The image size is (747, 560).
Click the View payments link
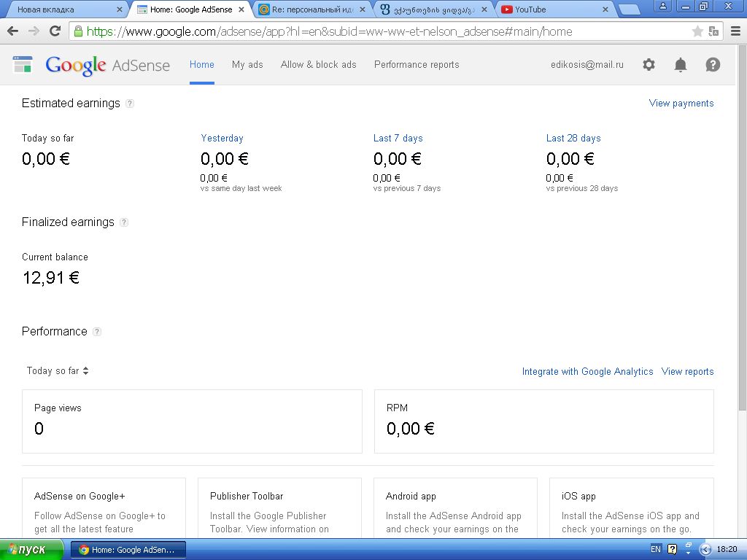pos(681,104)
